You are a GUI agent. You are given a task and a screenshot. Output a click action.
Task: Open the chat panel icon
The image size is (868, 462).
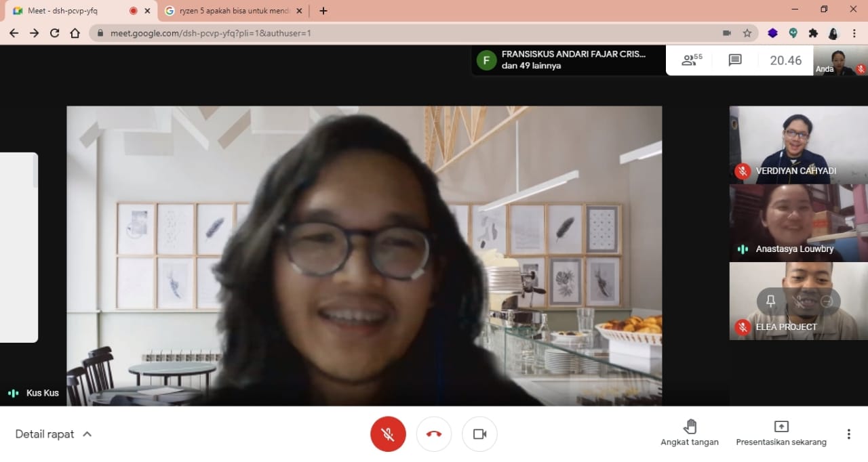click(735, 60)
